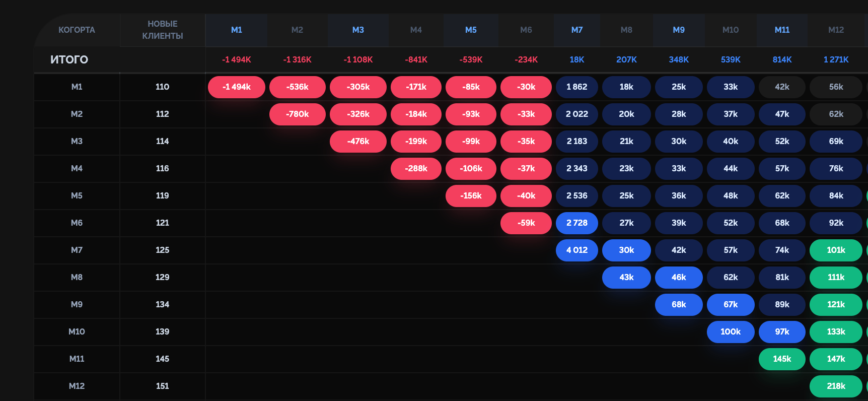Click the new clients value 151
This screenshot has width=868, height=401.
point(162,386)
